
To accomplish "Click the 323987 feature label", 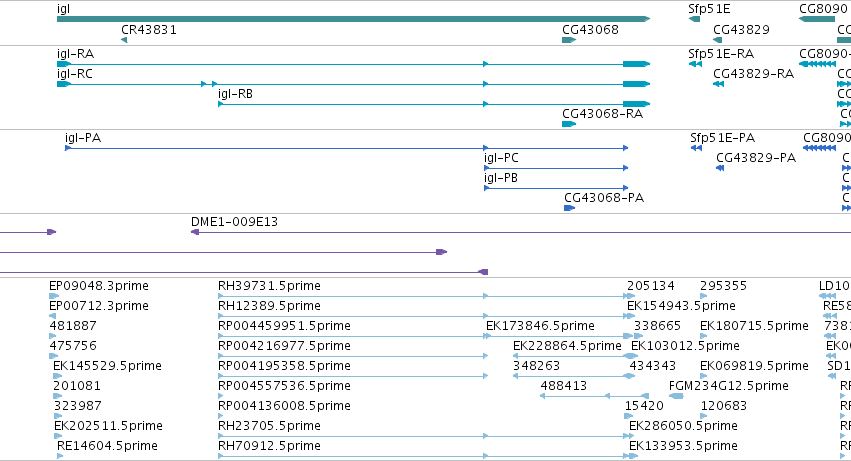I will pyautogui.click(x=77, y=406).
